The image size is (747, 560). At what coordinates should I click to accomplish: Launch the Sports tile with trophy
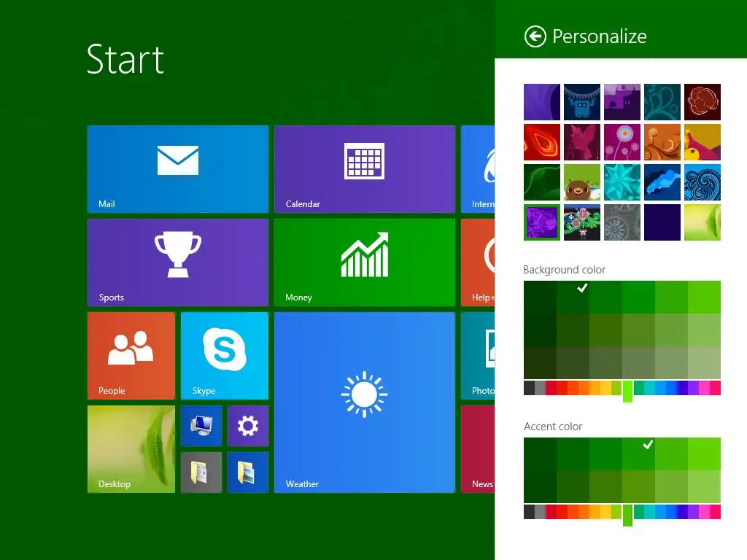pos(178,262)
